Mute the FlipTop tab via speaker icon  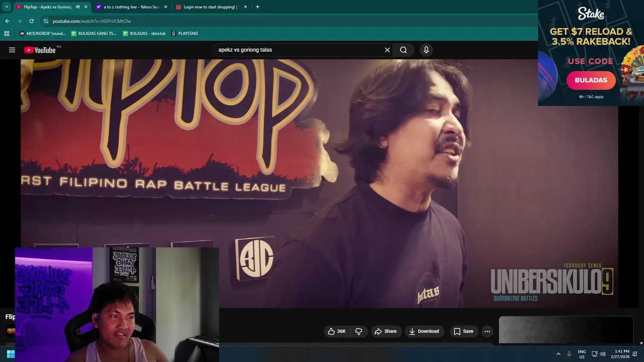(x=77, y=7)
